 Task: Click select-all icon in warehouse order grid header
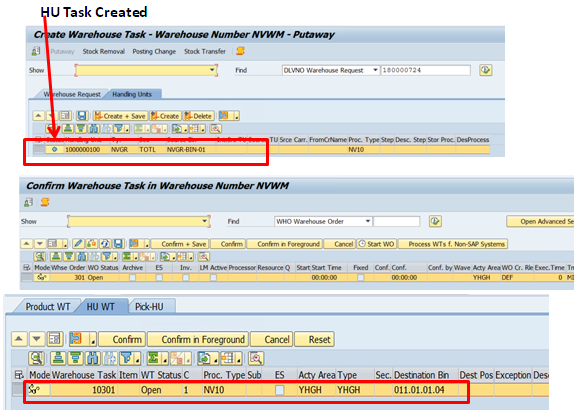point(27,268)
